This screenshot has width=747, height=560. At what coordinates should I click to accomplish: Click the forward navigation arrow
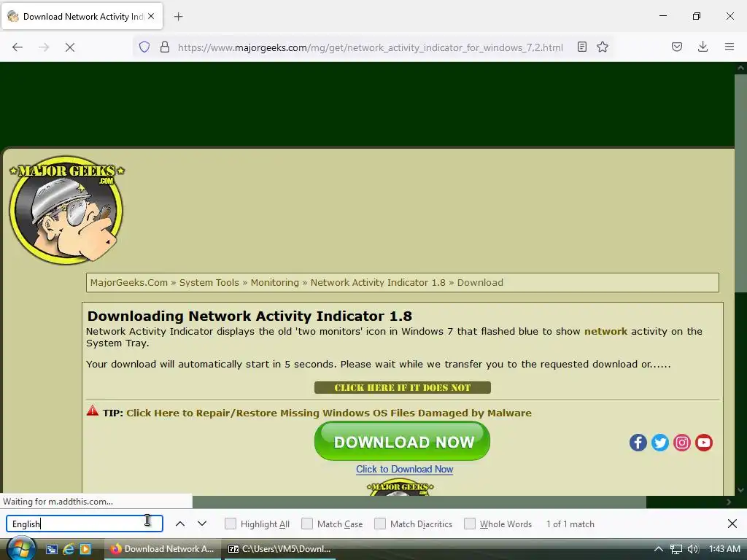click(x=44, y=47)
